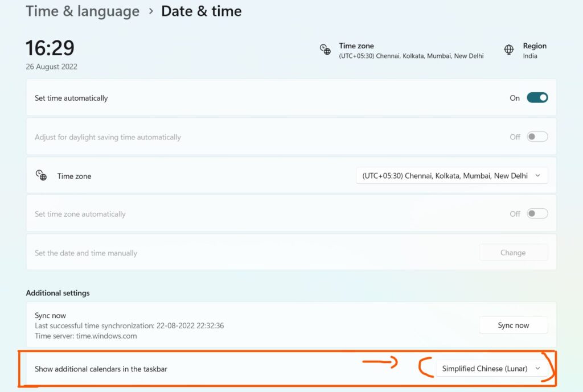
Task: Click the chevron arrow in Time zone dropdown
Action: tap(538, 176)
